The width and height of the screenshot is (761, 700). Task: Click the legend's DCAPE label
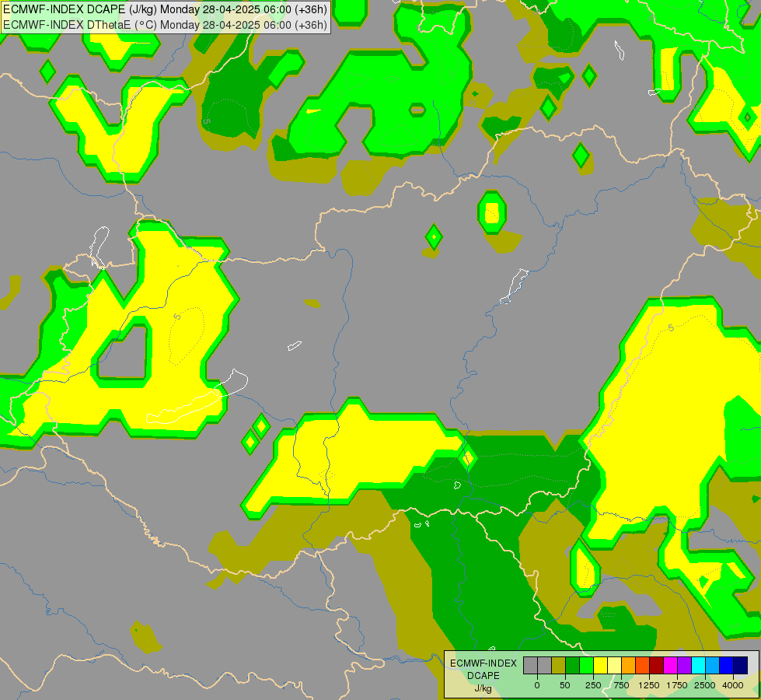click(x=483, y=676)
